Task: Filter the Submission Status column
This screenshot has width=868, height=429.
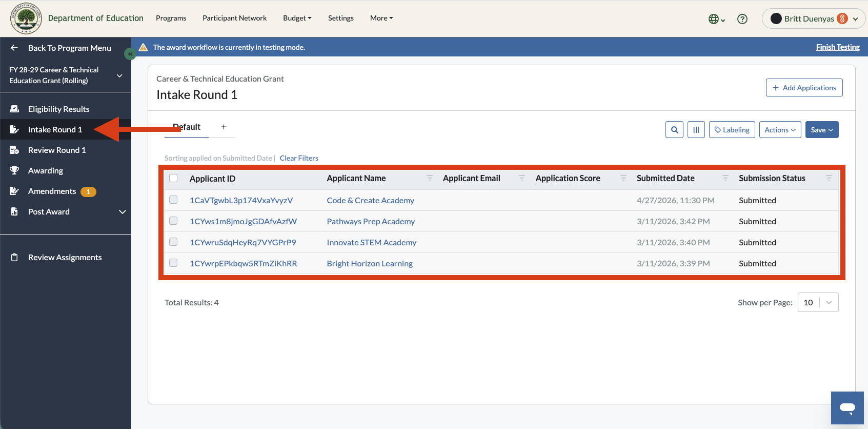Action: coord(829,178)
